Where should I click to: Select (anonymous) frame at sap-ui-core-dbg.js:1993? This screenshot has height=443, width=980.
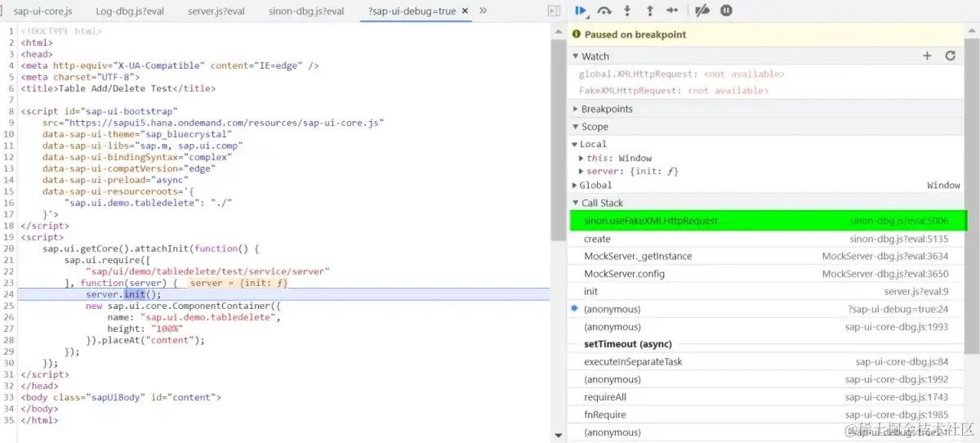(x=768, y=327)
